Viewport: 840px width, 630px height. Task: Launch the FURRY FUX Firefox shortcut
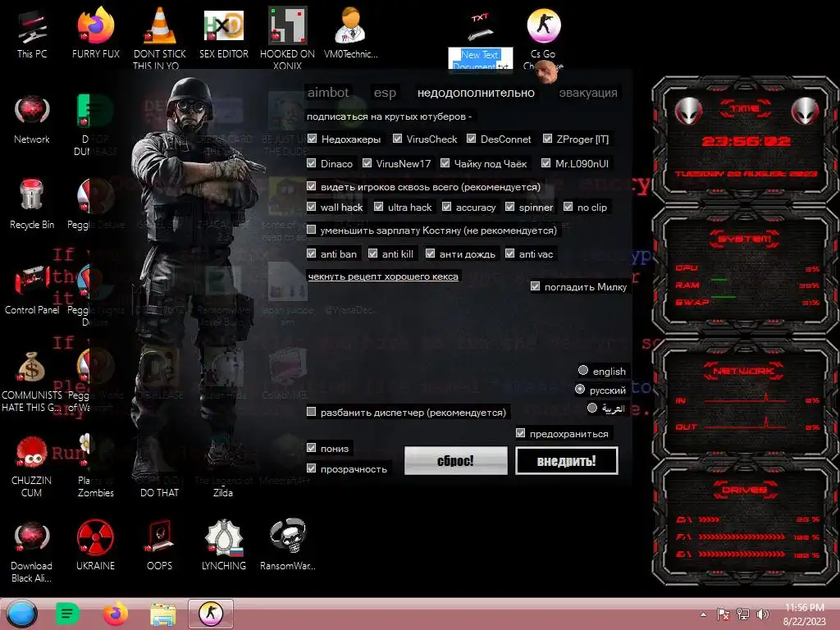click(x=95, y=34)
